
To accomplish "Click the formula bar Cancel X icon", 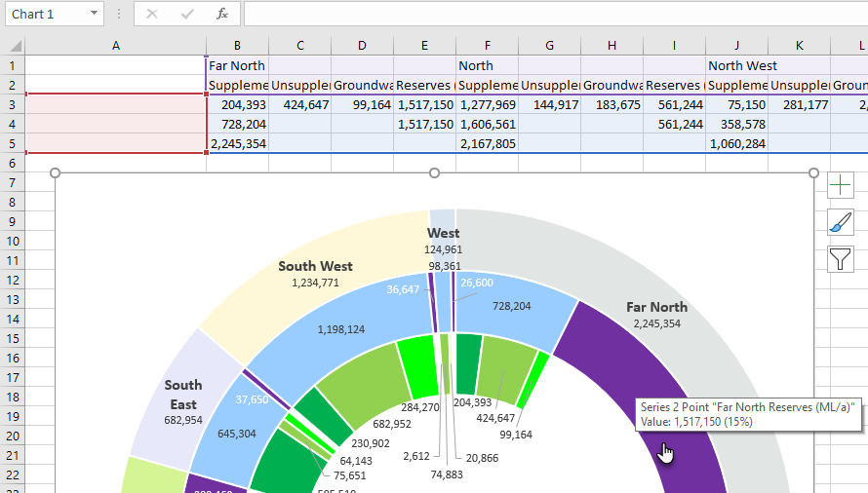I will [152, 14].
